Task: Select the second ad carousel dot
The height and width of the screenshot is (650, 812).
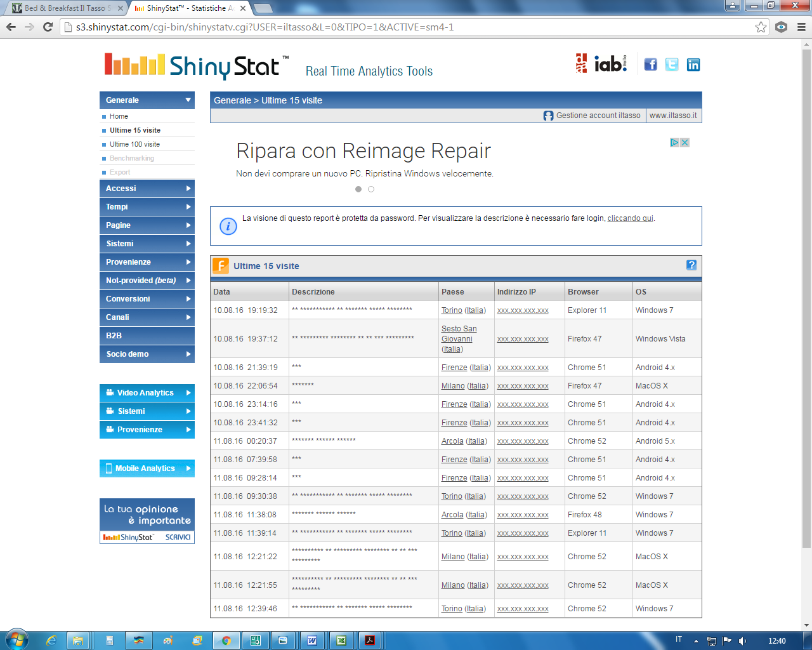Action: 371,189
